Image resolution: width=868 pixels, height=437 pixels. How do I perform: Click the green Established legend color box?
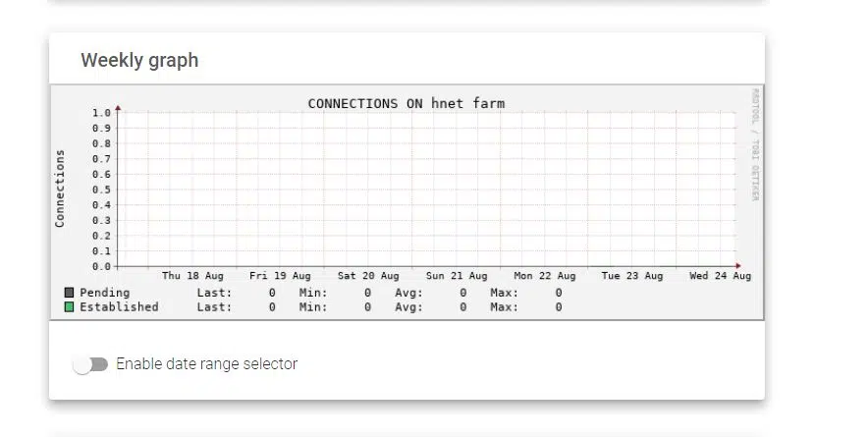tap(69, 307)
